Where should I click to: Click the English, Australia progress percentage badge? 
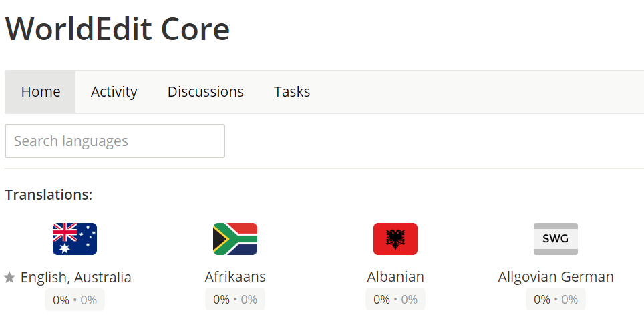tap(75, 300)
